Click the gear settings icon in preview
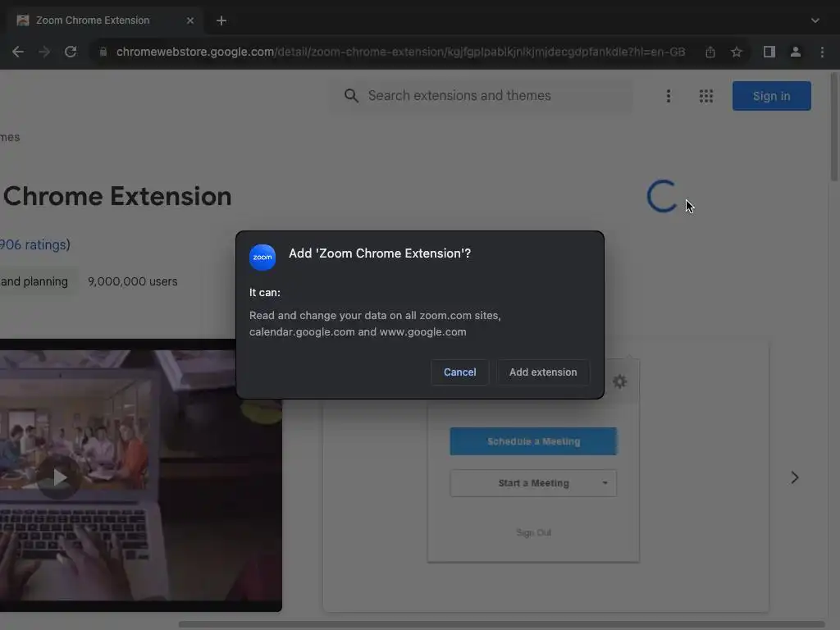Viewport: 840px width, 630px height. coord(620,381)
